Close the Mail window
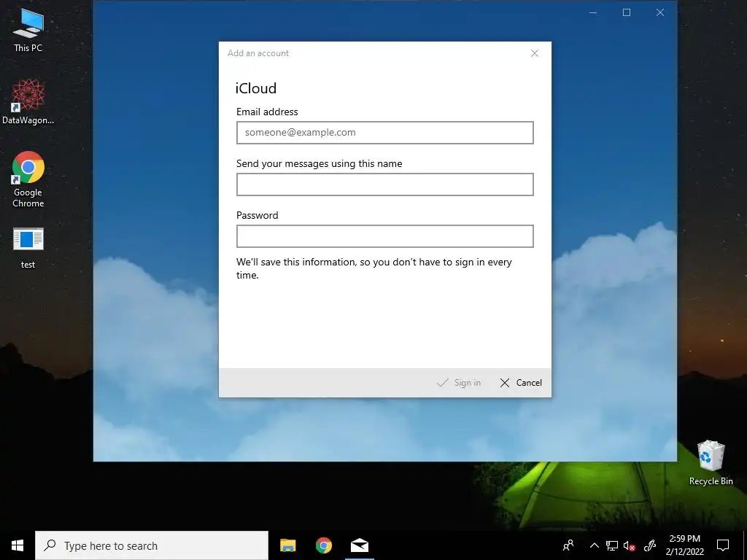 [659, 13]
